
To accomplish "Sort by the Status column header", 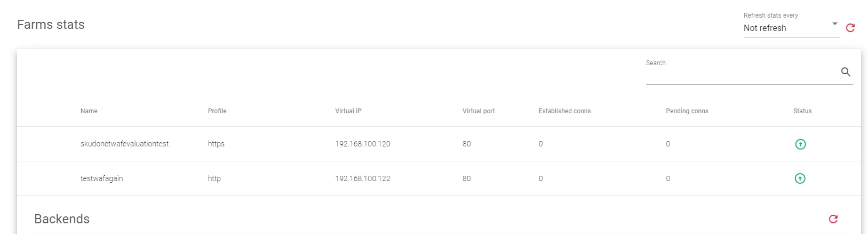I will point(802,111).
